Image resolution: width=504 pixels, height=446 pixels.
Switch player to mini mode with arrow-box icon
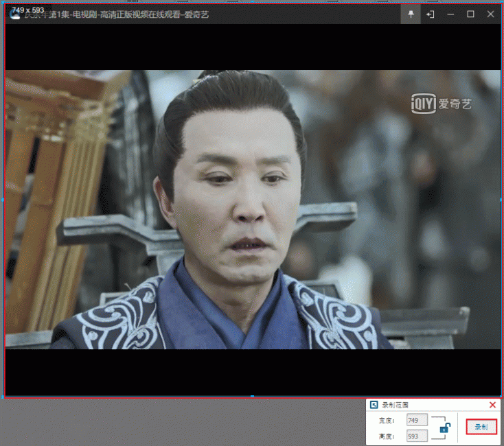point(430,14)
